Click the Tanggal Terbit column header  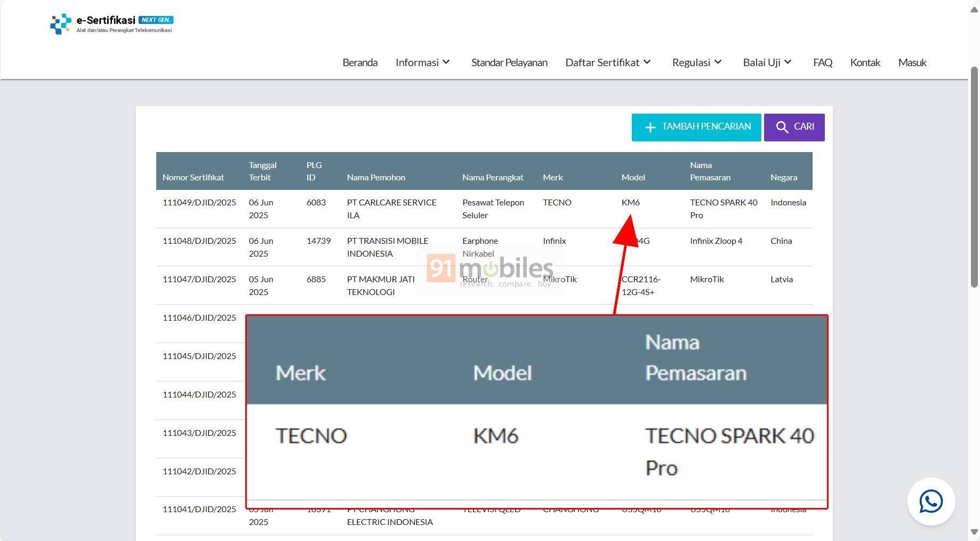coord(262,171)
